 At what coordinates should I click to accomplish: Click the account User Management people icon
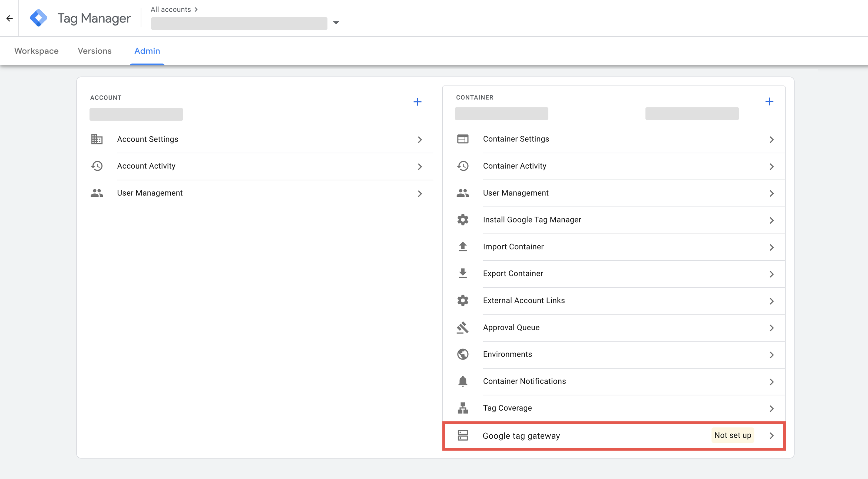point(97,193)
